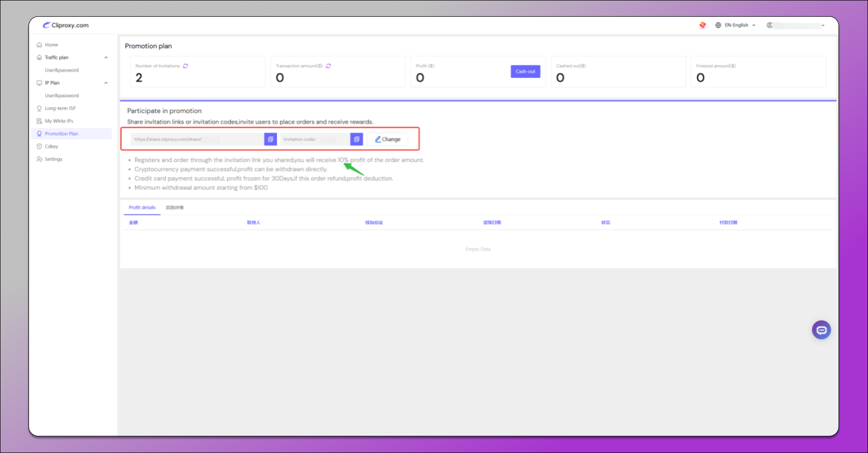Viewport: 868px width, 453px height.
Task: Select the Long-term ISP icon
Action: coord(39,108)
